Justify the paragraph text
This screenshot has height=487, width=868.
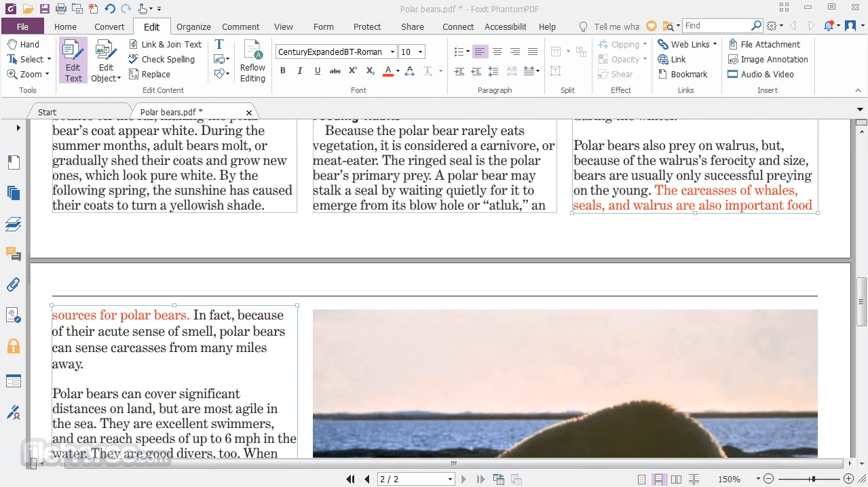point(533,52)
